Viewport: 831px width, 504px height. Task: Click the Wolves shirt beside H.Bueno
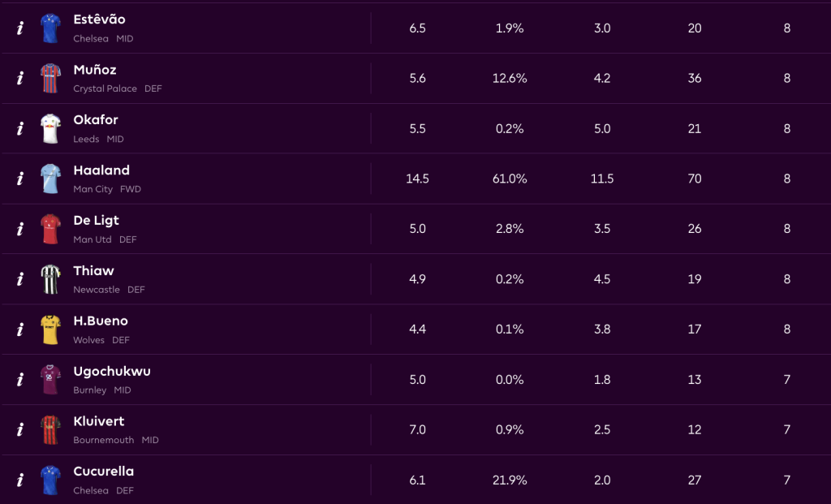point(50,330)
